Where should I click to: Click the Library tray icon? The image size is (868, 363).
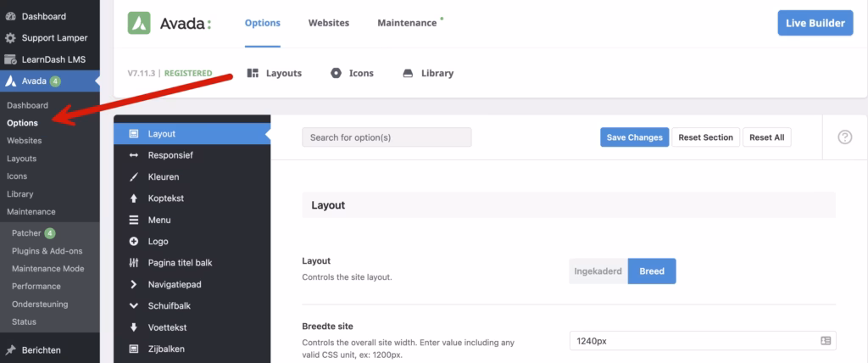pos(408,73)
